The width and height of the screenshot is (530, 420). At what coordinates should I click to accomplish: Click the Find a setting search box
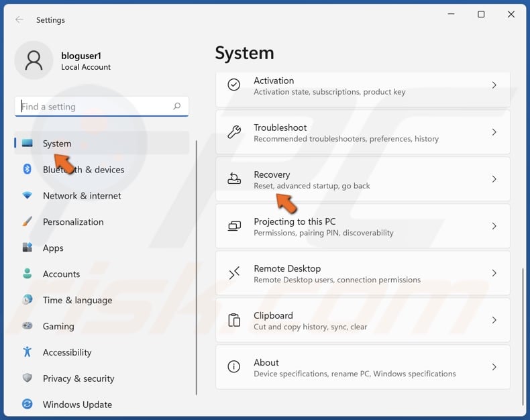pos(102,107)
